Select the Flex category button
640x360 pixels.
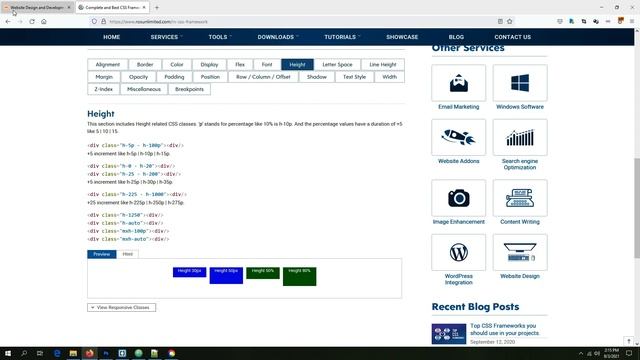click(240, 64)
